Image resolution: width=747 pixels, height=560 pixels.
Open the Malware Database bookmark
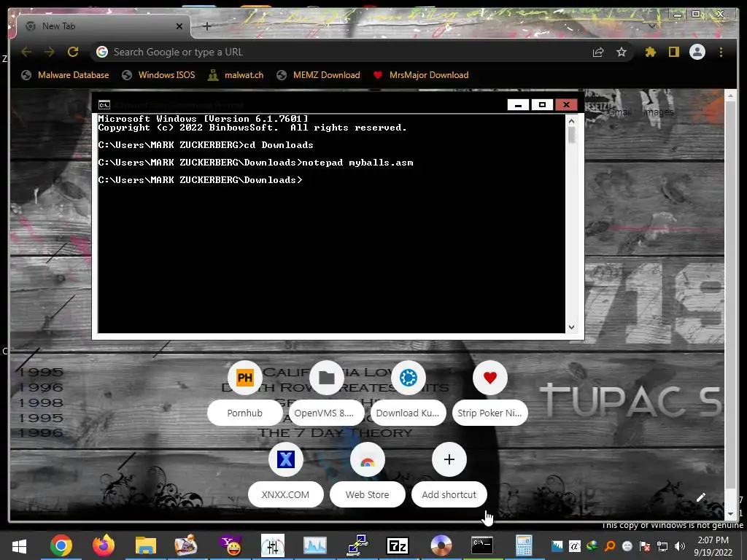(x=65, y=75)
